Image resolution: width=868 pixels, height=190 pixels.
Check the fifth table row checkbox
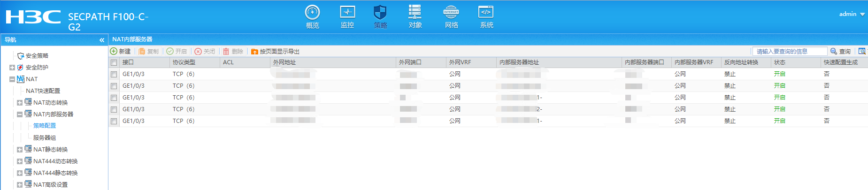[114, 121]
